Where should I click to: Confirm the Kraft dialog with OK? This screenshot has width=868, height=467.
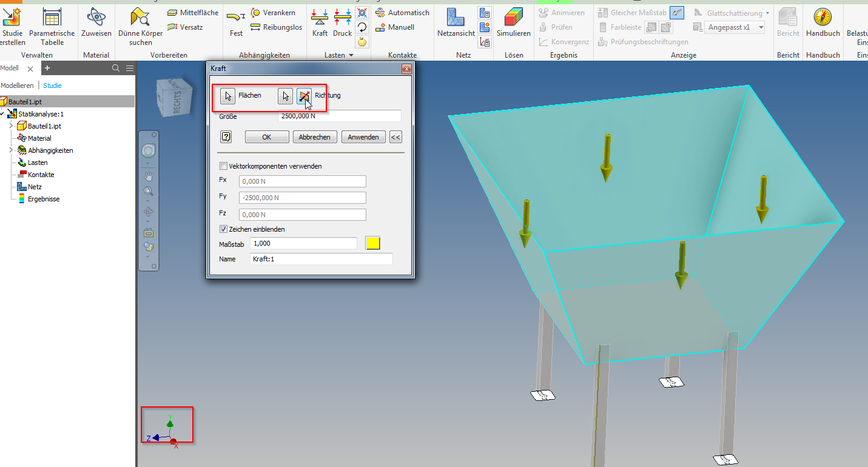click(x=266, y=136)
